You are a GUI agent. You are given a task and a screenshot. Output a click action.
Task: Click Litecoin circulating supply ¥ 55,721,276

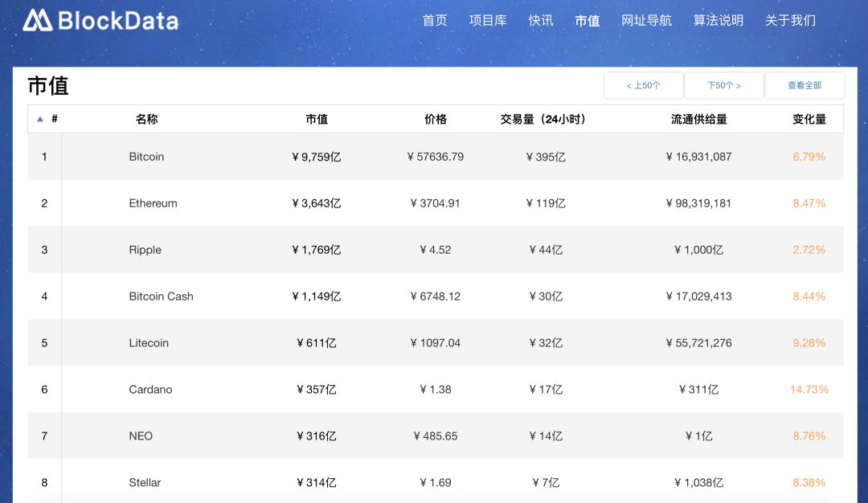[698, 342]
